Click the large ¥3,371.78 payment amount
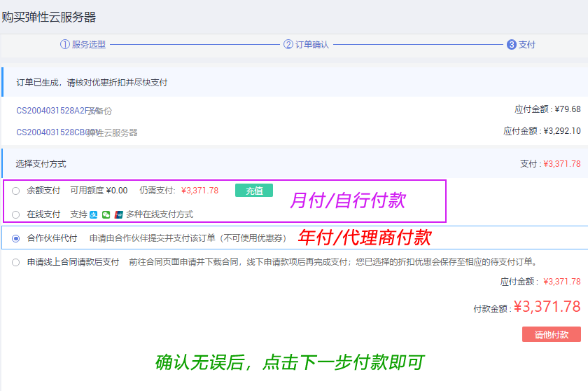The height and width of the screenshot is (391, 588). coord(547,307)
